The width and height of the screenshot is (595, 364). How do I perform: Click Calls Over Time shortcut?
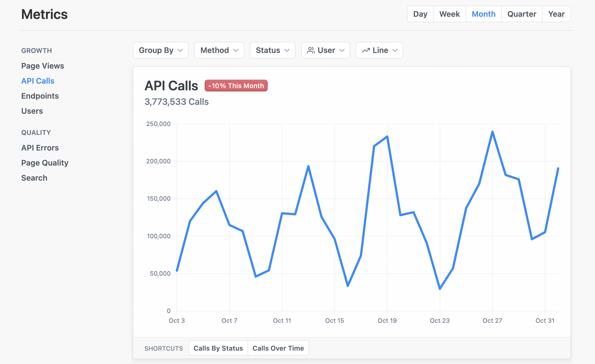pyautogui.click(x=278, y=348)
